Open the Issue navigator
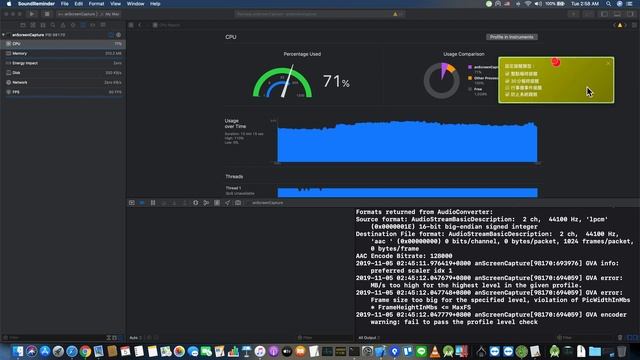This screenshot has width=640, height=360. pos(63,25)
